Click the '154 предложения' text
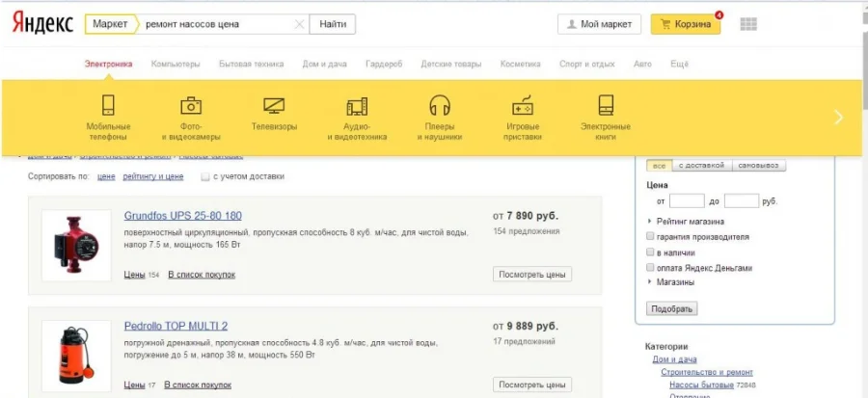 pos(526,231)
